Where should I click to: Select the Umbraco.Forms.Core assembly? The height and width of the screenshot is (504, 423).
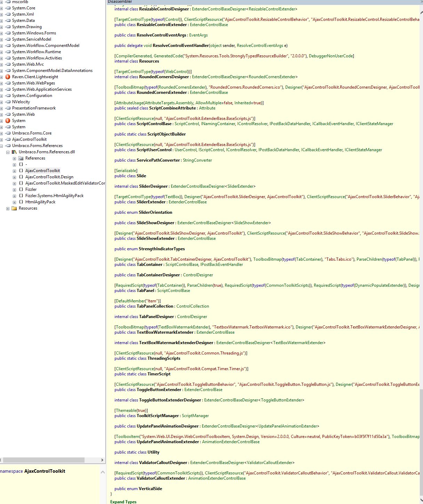pyautogui.click(x=32, y=133)
